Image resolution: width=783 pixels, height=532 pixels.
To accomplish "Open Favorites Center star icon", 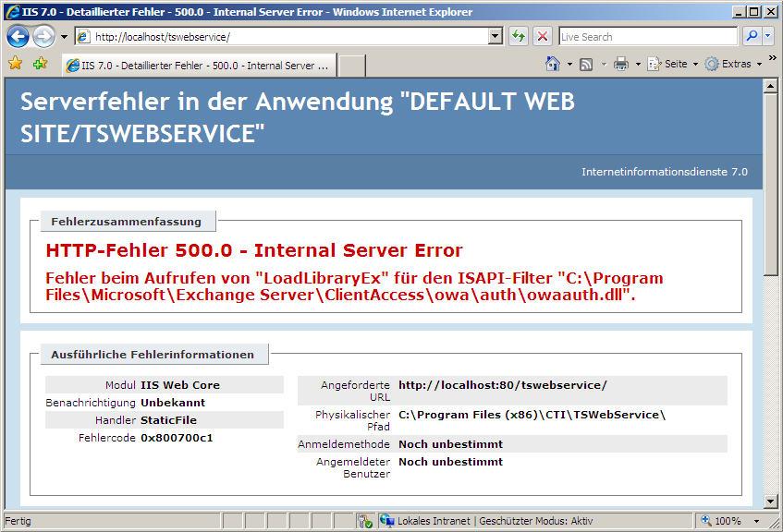I will pos(16,64).
